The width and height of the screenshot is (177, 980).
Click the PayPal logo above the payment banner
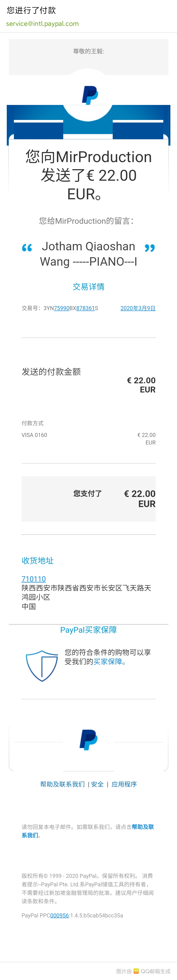[90, 95]
